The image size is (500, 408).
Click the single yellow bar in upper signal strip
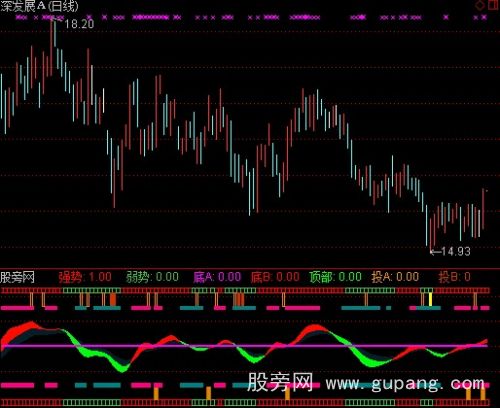point(430,299)
